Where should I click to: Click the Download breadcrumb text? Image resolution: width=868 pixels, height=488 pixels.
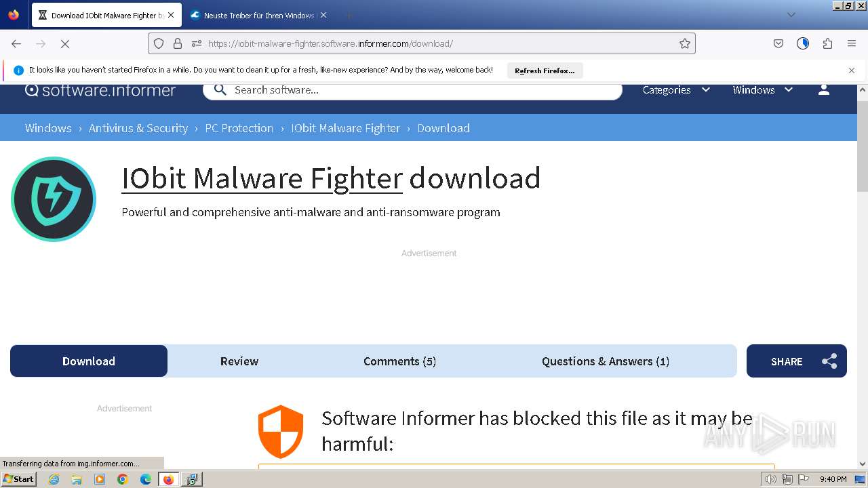[x=443, y=128]
